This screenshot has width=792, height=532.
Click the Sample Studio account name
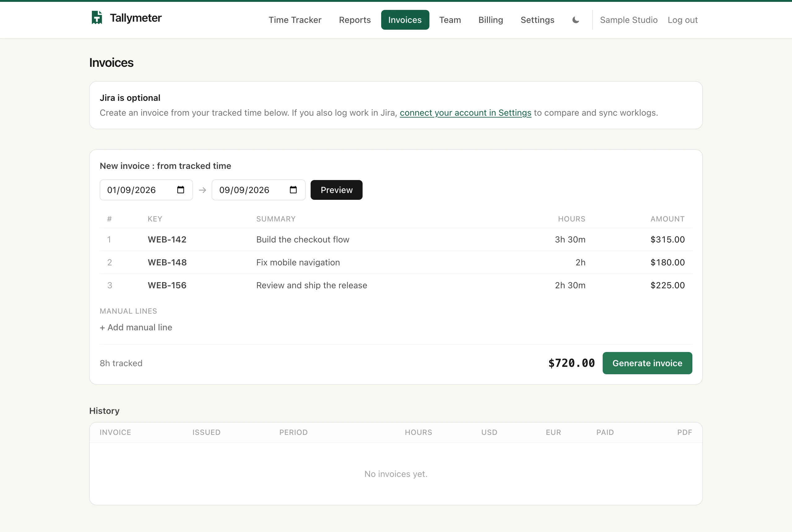click(x=628, y=20)
